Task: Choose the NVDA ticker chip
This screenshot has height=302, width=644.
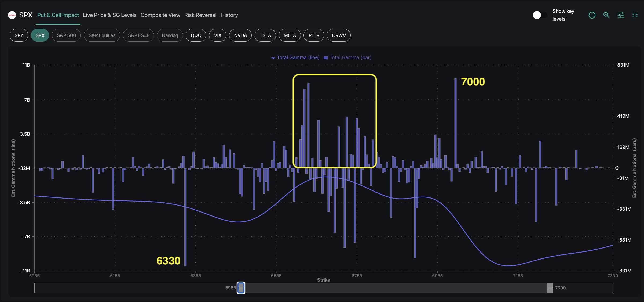Action: 240,35
